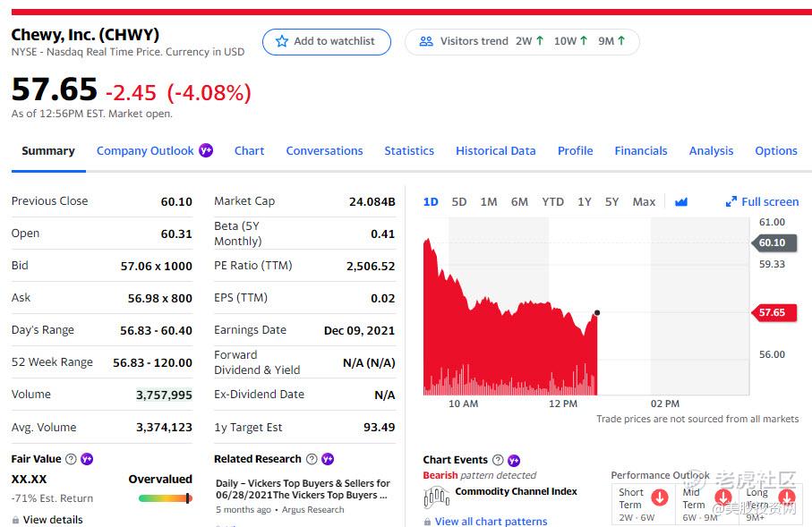The height and width of the screenshot is (527, 812).
Task: Click the 10W upward trend arrow
Action: [x=584, y=41]
